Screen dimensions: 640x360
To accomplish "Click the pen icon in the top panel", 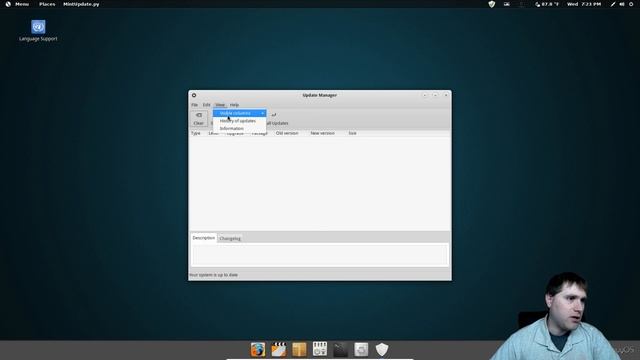I will pyautogui.click(x=612, y=4).
